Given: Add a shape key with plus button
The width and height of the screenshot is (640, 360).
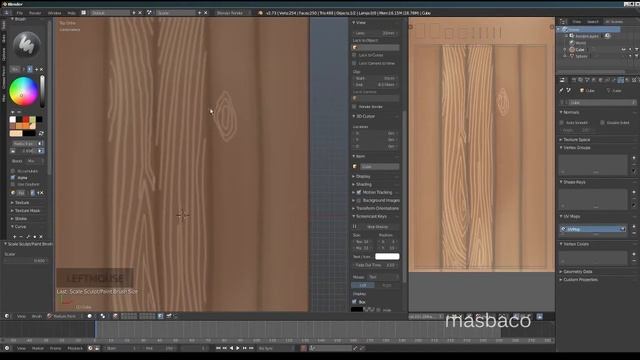Looking at the screenshot, I should 634,192.
